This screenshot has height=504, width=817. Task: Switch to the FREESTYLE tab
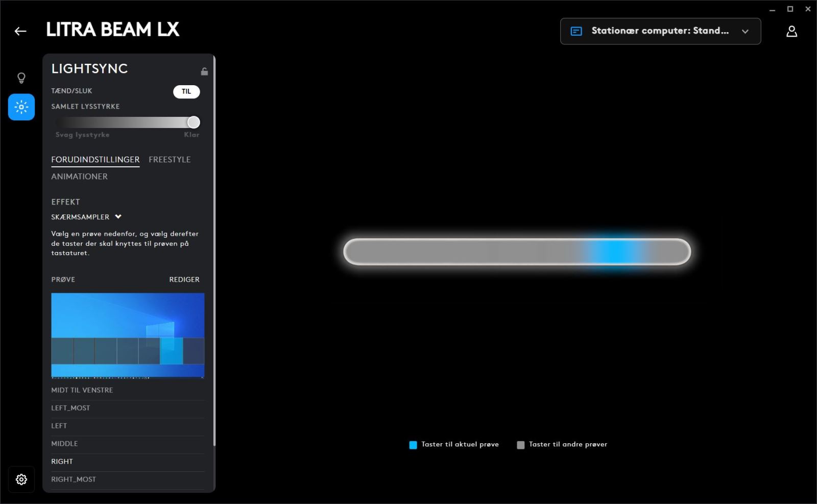point(170,160)
